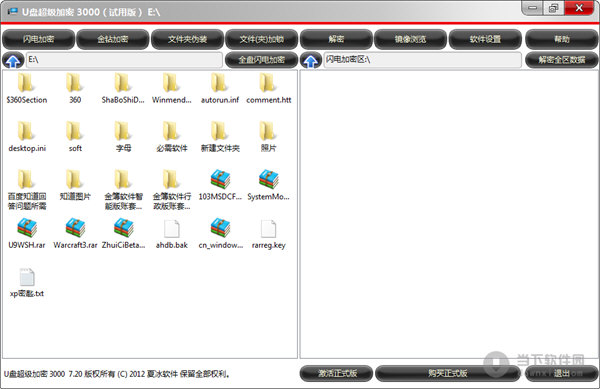The width and height of the screenshot is (600, 389).
Task: Select the 字母 folder
Action: click(x=123, y=137)
